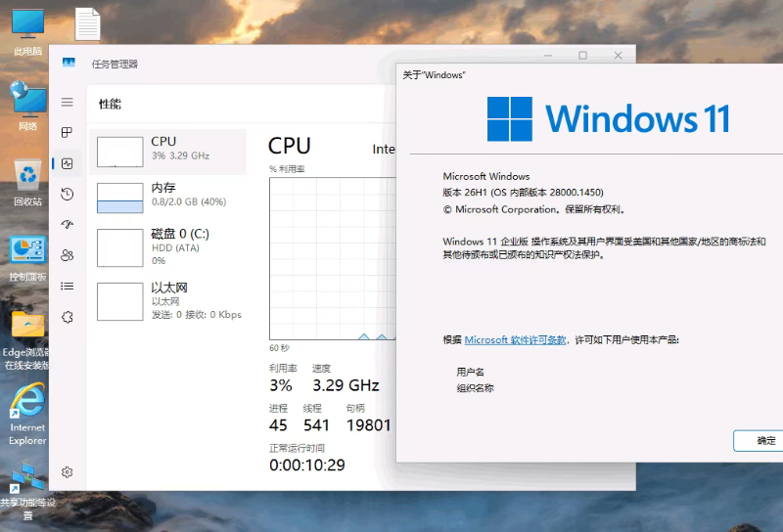Open the Services puzzle-piece icon
Viewport: 783px width, 532px height.
68,316
